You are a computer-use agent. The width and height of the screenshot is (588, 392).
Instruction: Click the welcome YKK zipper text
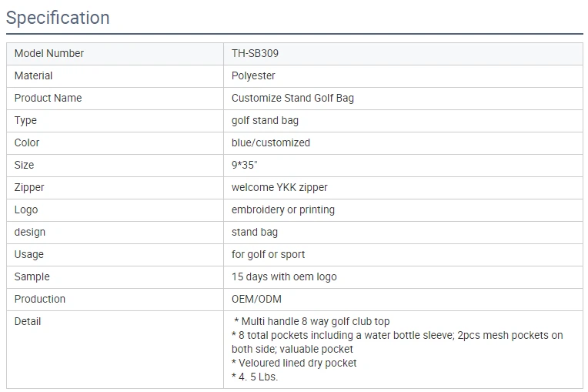point(279,188)
